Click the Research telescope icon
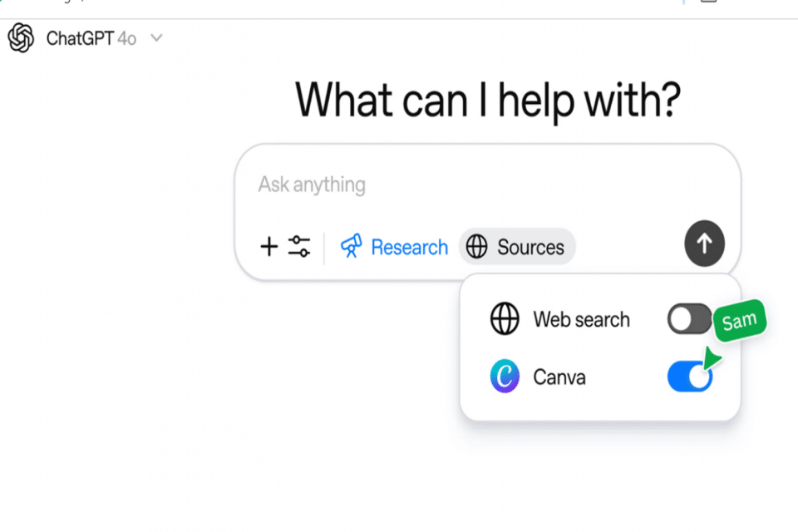Viewport: 798px width, 532px height. pyautogui.click(x=352, y=247)
